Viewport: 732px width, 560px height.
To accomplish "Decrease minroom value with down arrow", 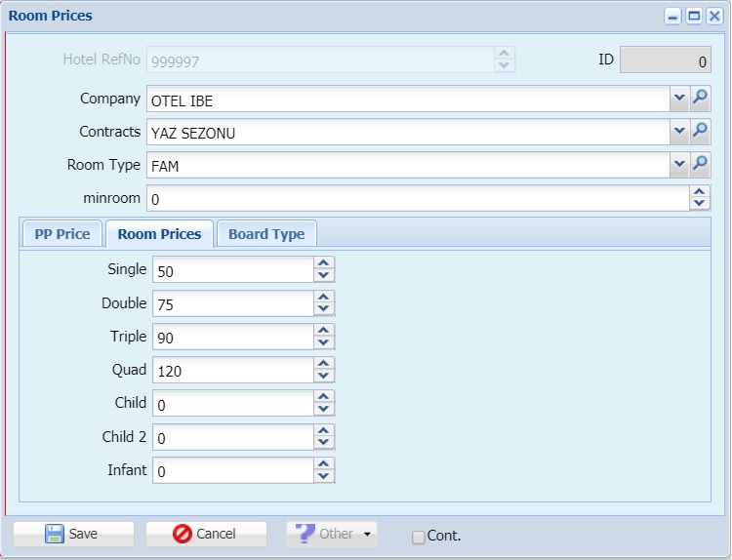I will tap(700, 203).
